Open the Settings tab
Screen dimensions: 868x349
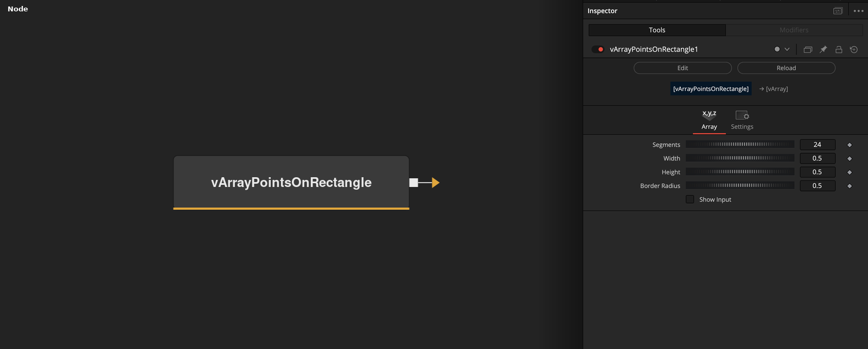742,120
